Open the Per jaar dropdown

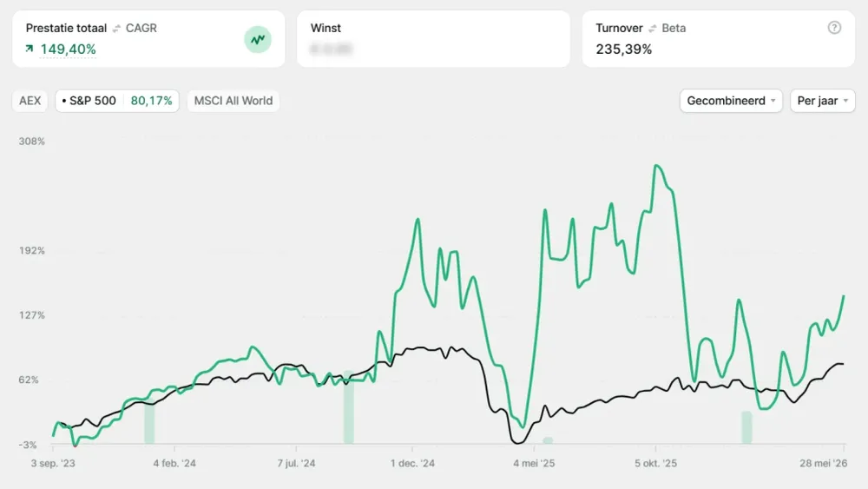(823, 101)
